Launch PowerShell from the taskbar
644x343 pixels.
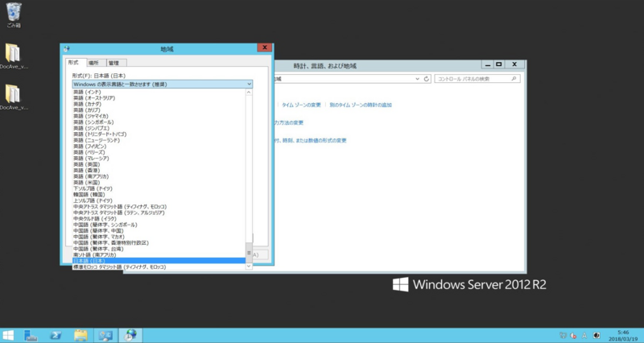(x=56, y=335)
